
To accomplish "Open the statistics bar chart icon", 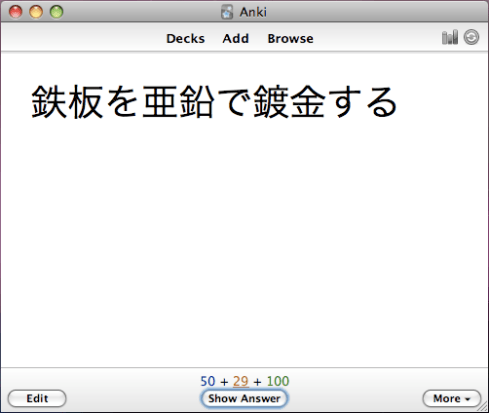I will (x=450, y=37).
